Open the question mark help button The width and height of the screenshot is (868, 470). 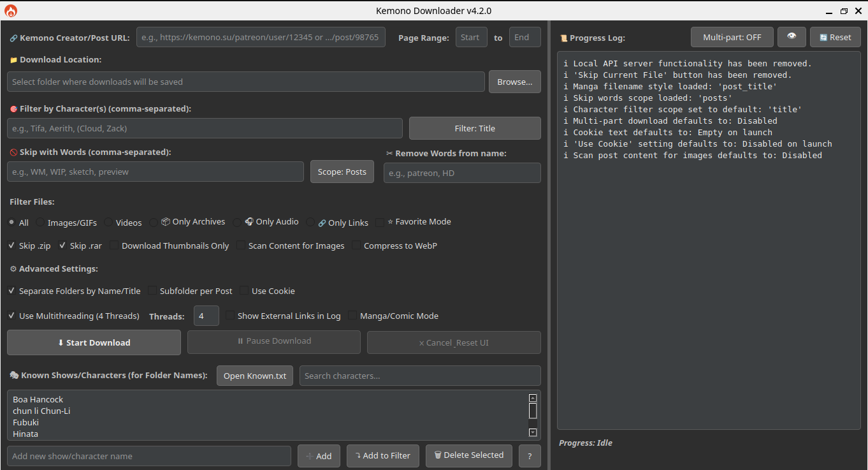[x=530, y=455]
